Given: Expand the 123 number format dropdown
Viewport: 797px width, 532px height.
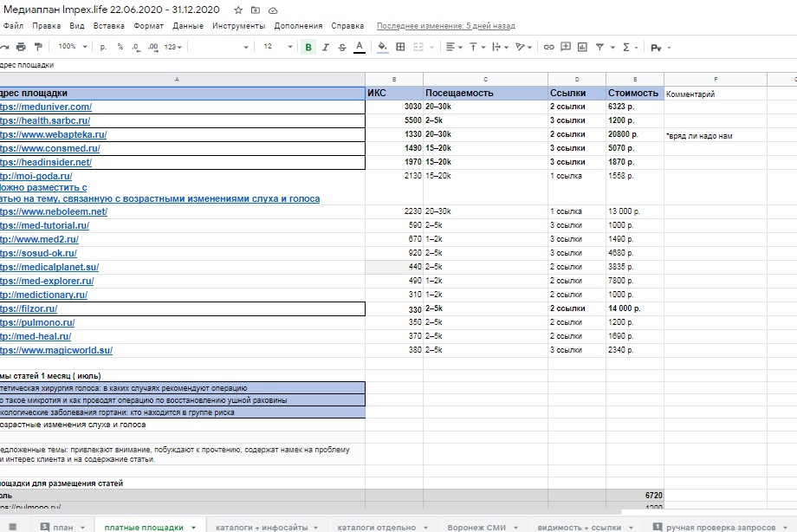Looking at the screenshot, I should tap(172, 47).
